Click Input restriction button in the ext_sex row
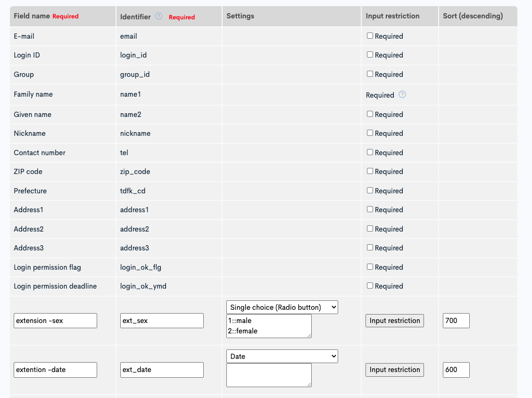Viewport: 532px width, 398px height. click(x=394, y=320)
